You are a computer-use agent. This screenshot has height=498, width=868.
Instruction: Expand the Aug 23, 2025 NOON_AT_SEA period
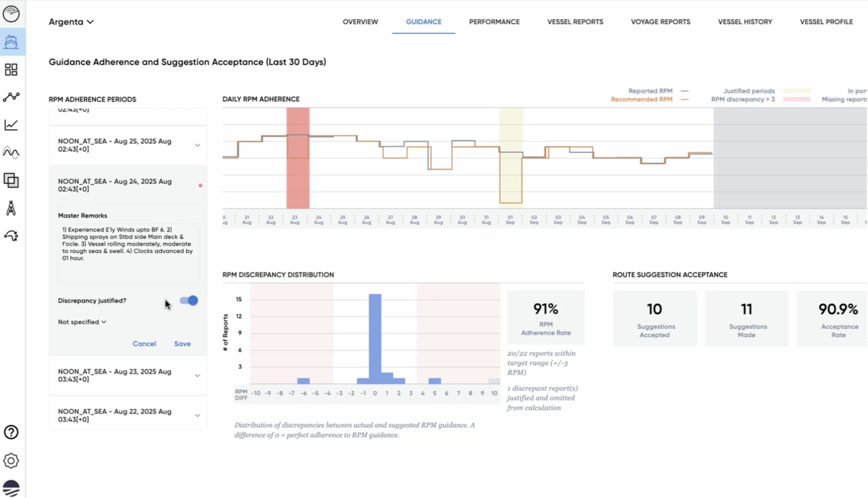128,376
